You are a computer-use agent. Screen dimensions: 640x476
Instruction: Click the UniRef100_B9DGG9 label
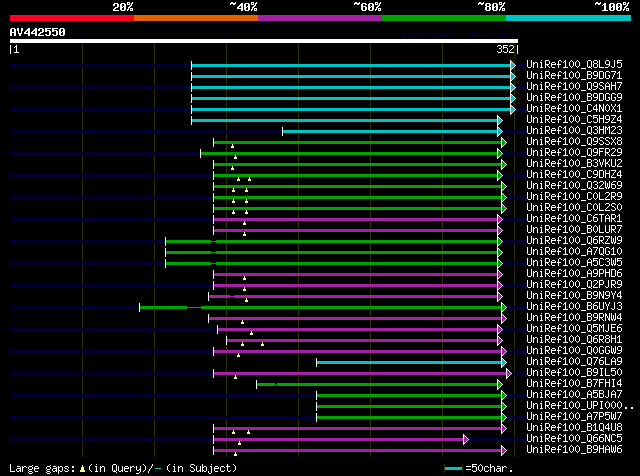[574, 98]
